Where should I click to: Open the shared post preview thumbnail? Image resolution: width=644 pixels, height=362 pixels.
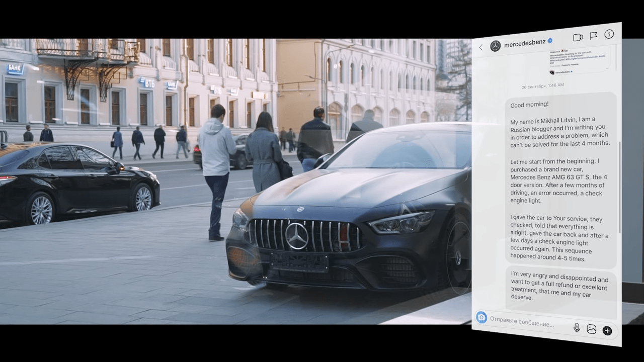pos(579,61)
